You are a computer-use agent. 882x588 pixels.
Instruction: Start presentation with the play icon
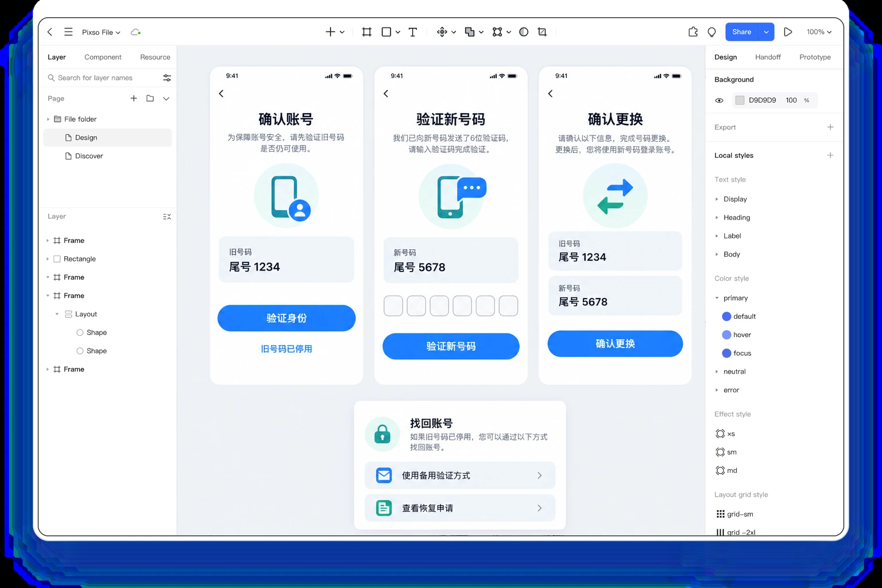click(x=788, y=32)
